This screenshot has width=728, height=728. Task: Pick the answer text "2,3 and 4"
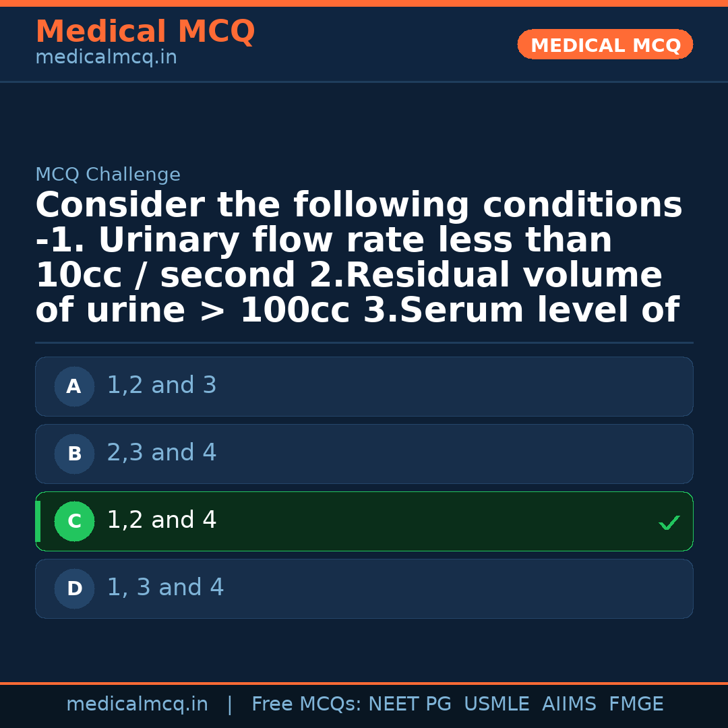pyautogui.click(x=162, y=453)
